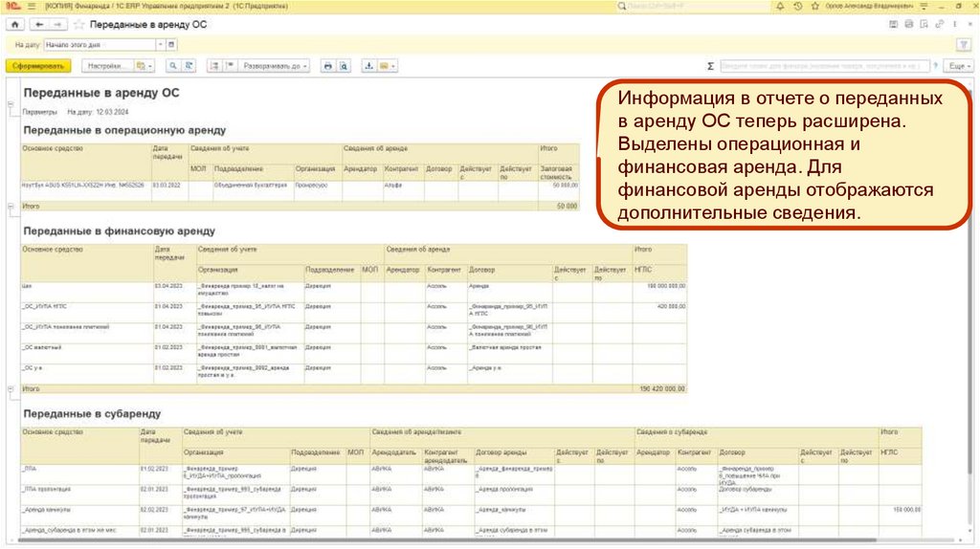Add report to favorites with star
980x549 pixels.
click(x=78, y=23)
